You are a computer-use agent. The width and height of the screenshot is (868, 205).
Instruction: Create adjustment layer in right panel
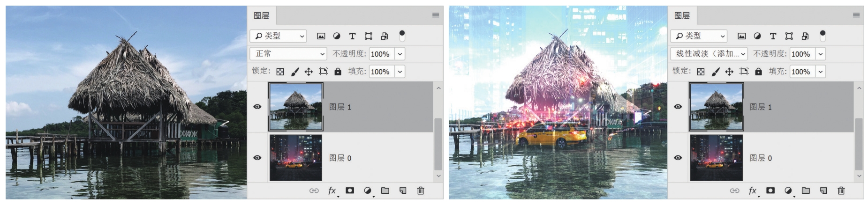click(x=788, y=190)
